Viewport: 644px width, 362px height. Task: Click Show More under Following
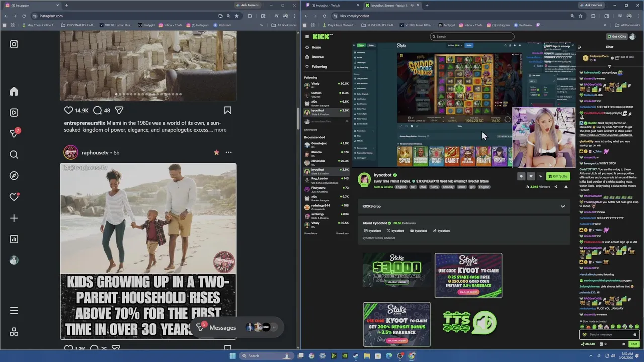pos(311,130)
